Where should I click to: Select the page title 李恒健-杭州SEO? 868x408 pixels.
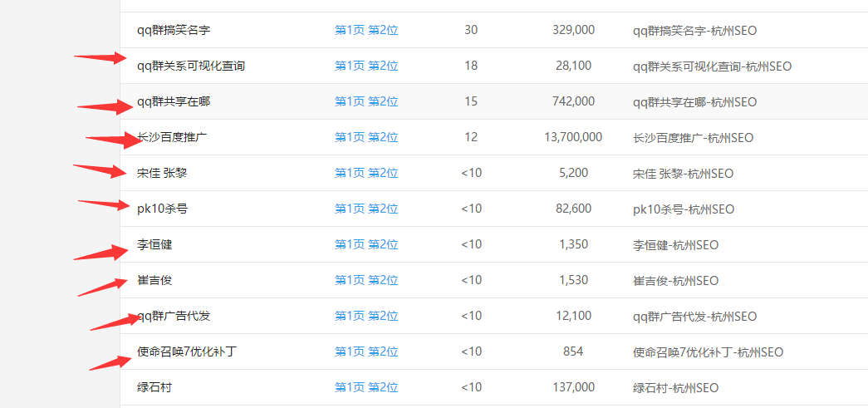675,245
